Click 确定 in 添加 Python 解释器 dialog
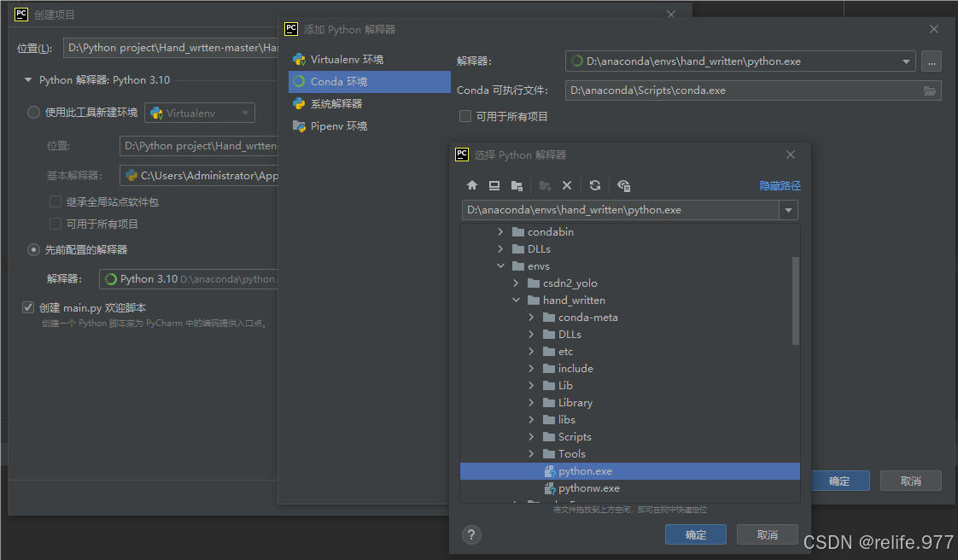The height and width of the screenshot is (560, 958). pyautogui.click(x=840, y=481)
